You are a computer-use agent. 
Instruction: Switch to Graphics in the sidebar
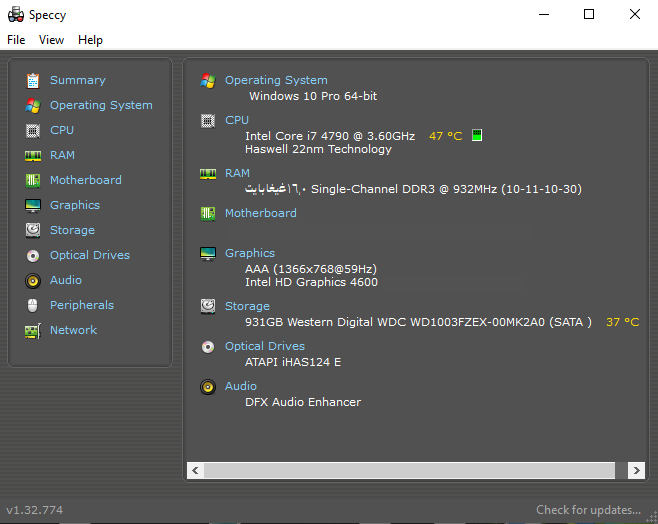click(75, 205)
